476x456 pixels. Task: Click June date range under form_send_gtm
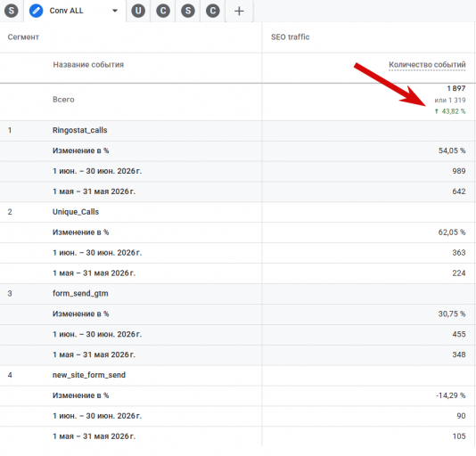tap(97, 334)
